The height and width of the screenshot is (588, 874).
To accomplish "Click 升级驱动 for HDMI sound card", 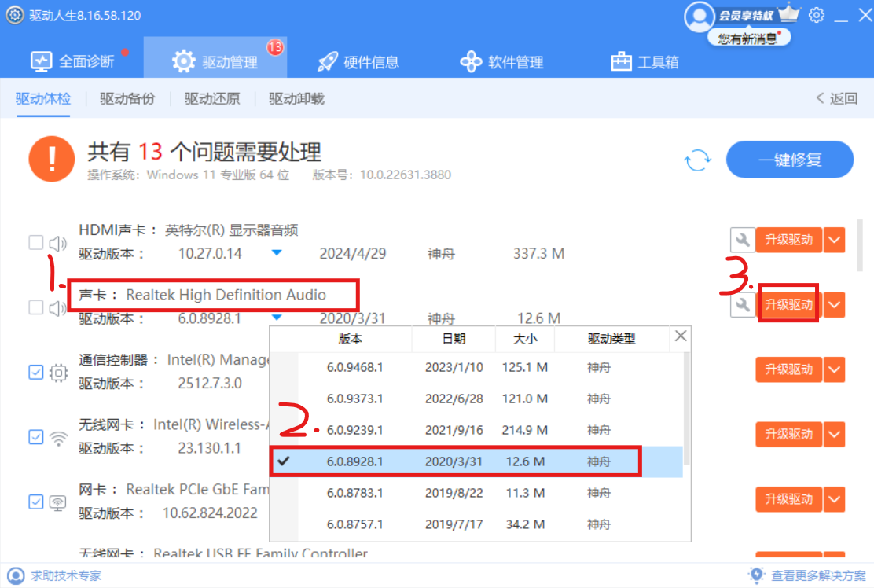I will click(788, 241).
